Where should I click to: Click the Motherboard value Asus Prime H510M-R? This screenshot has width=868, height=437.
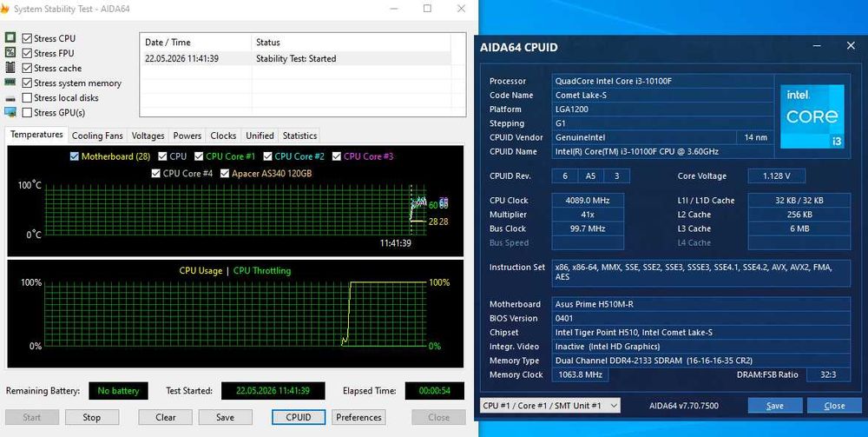click(x=701, y=304)
